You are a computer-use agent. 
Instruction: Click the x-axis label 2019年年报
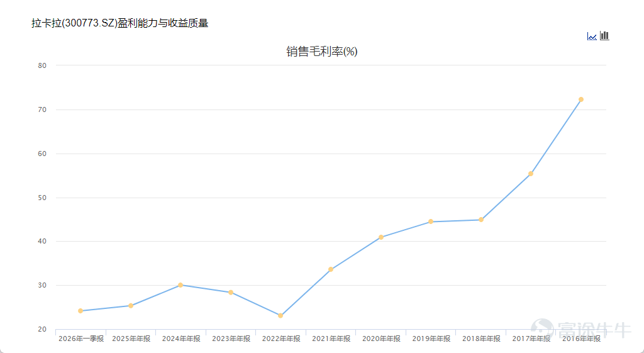point(431,339)
